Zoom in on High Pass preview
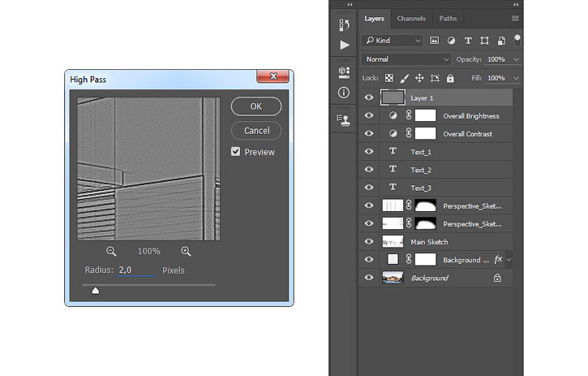 (186, 251)
